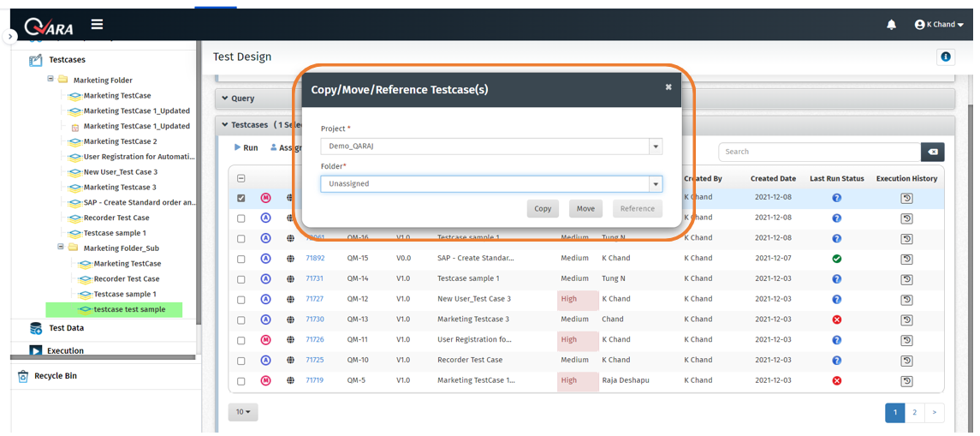Open the Recycle Bin section
The height and width of the screenshot is (436, 980).
click(56, 376)
